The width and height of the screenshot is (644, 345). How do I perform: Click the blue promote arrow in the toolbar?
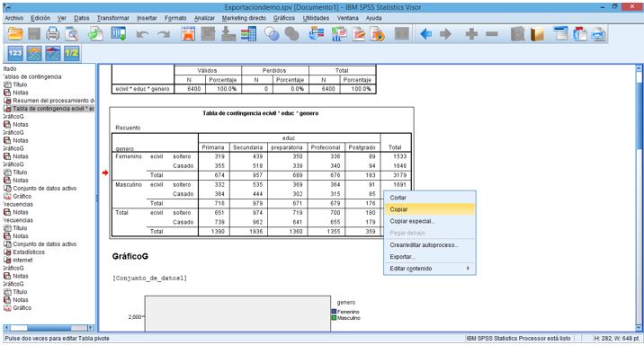(426, 33)
